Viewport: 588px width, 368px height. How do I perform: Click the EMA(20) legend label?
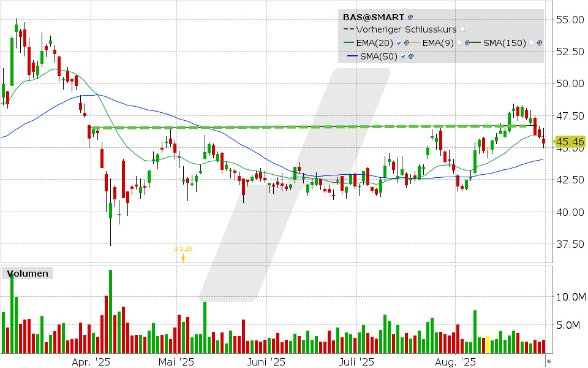click(374, 43)
